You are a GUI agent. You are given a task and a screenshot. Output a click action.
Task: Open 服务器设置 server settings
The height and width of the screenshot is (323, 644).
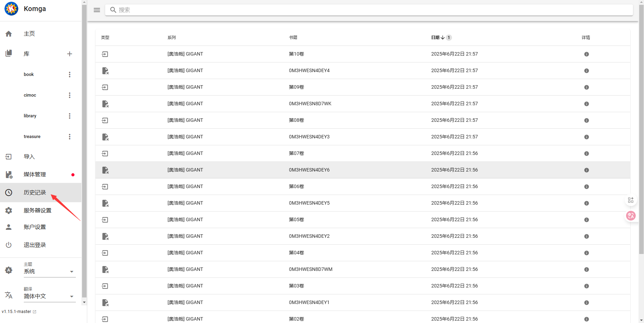pyautogui.click(x=38, y=211)
